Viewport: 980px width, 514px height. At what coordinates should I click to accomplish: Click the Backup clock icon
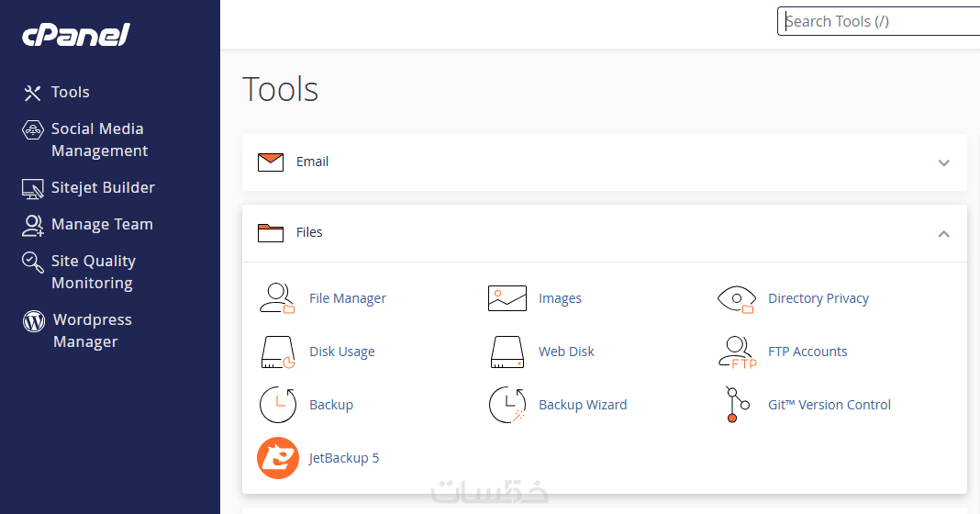coord(277,405)
